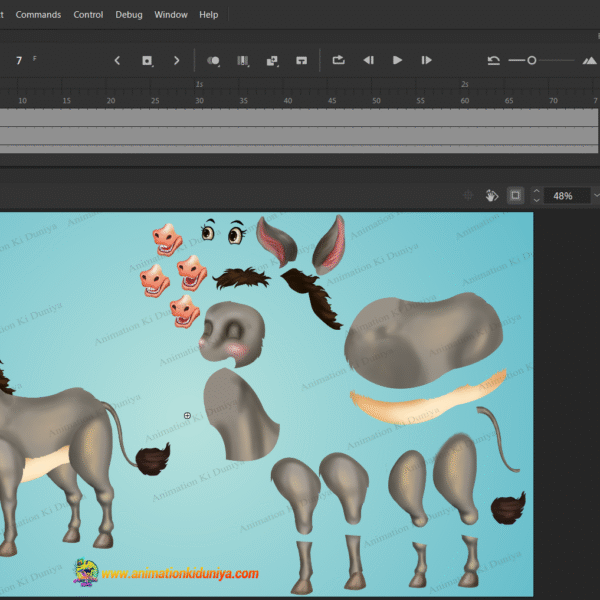The image size is (600, 600).
Task: Click the timeline zoom slider handle
Action: 532,60
